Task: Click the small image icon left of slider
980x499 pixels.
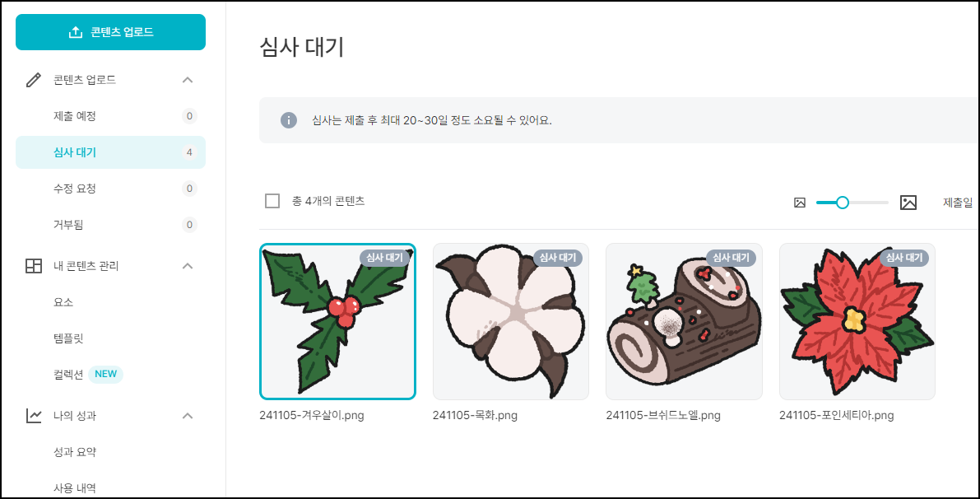Action: click(x=799, y=203)
